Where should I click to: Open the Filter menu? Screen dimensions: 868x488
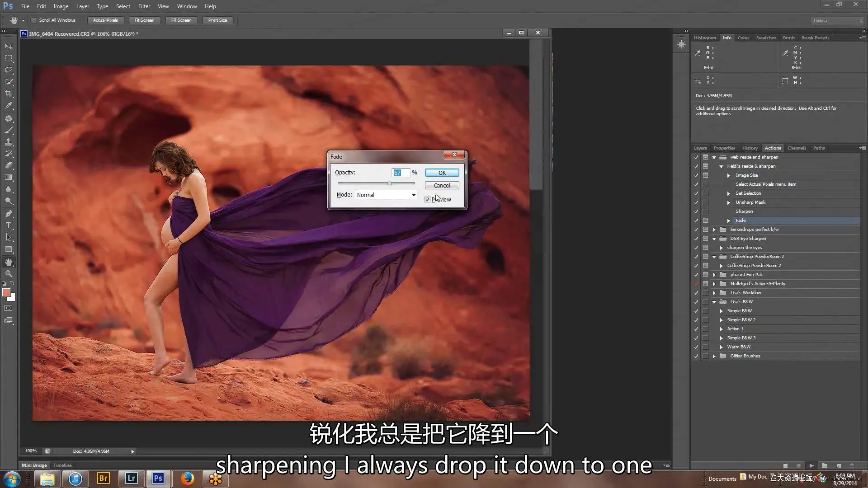tap(144, 6)
